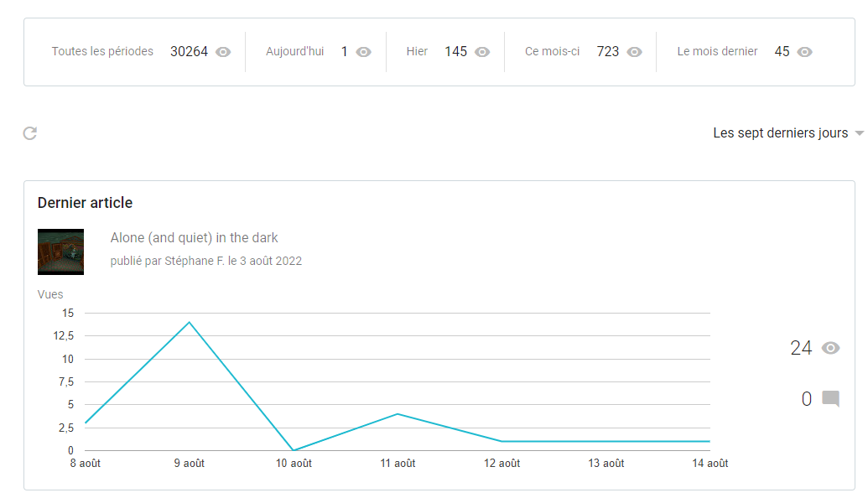Click the refresh stats icon
The image size is (868, 498).
click(x=30, y=133)
